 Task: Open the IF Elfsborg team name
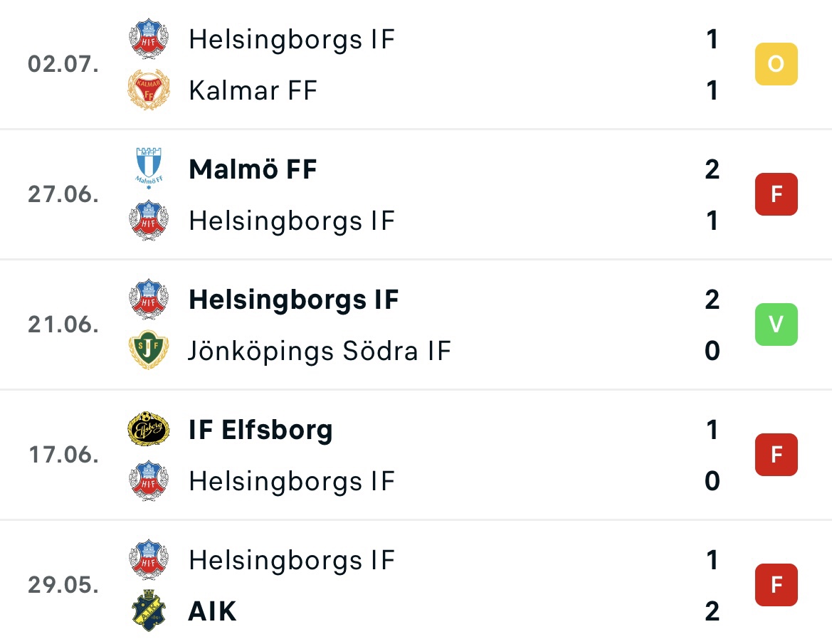260,430
